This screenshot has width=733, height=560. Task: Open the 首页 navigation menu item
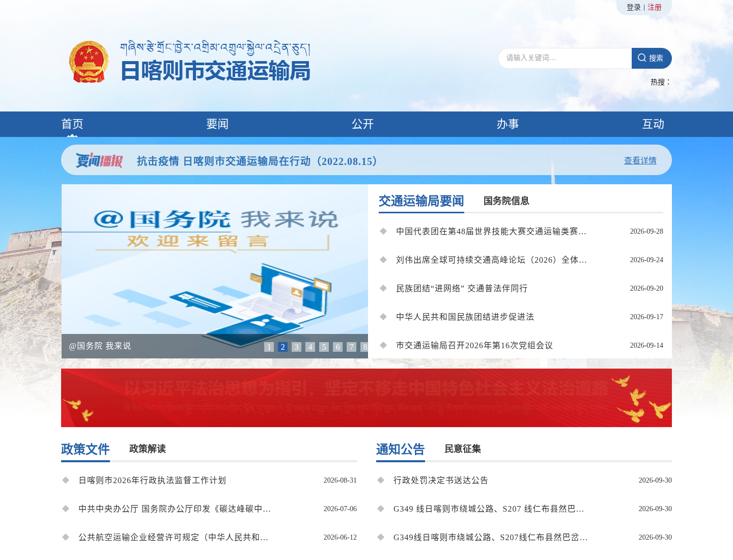72,124
